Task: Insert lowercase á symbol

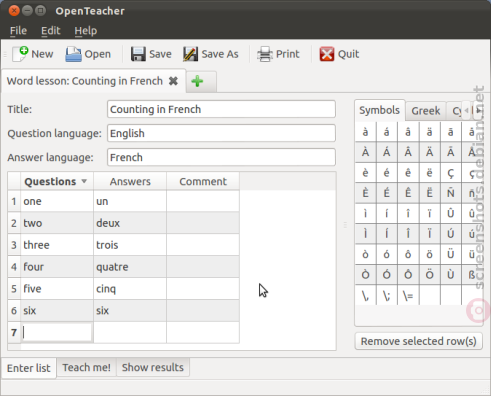Action: [x=387, y=132]
